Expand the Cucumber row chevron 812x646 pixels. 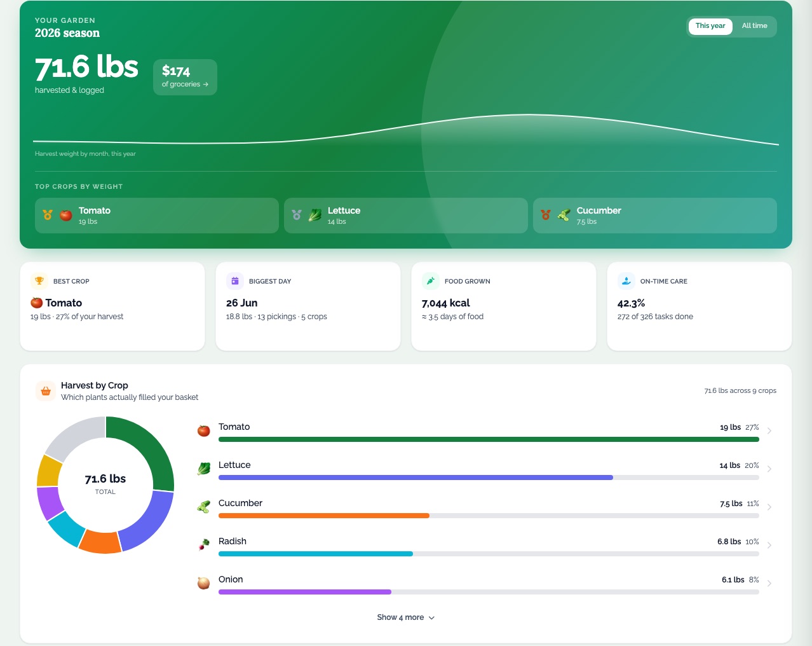[769, 507]
